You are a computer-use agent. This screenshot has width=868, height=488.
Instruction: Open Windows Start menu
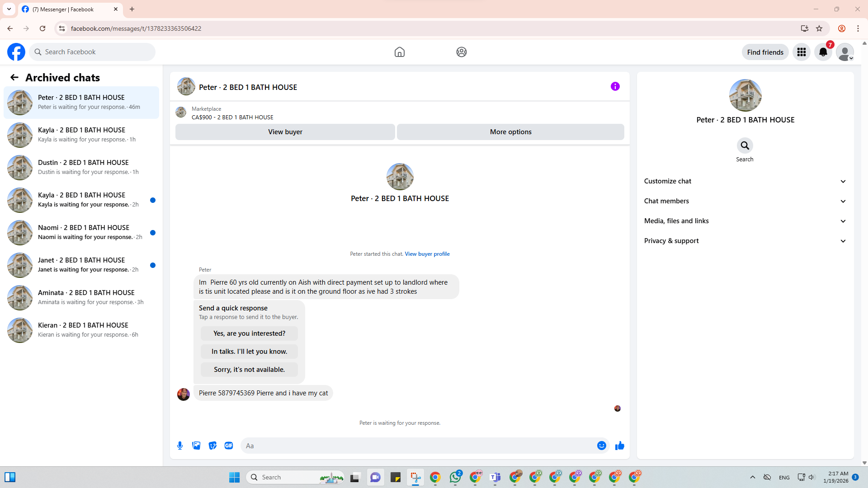234,477
